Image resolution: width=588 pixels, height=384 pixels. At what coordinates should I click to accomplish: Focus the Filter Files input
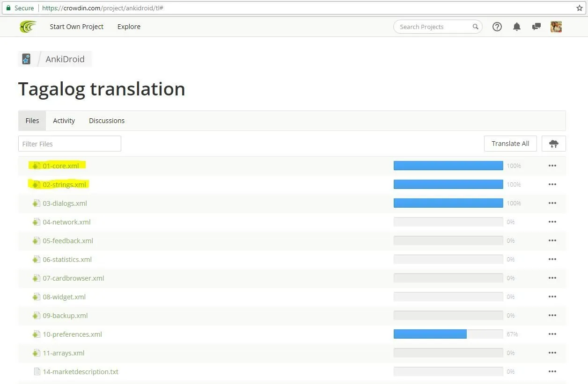click(x=70, y=144)
